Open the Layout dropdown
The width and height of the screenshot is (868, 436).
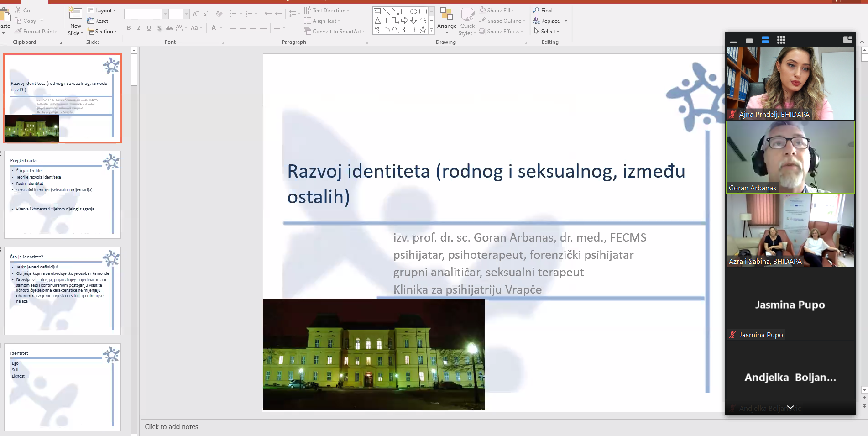(102, 11)
